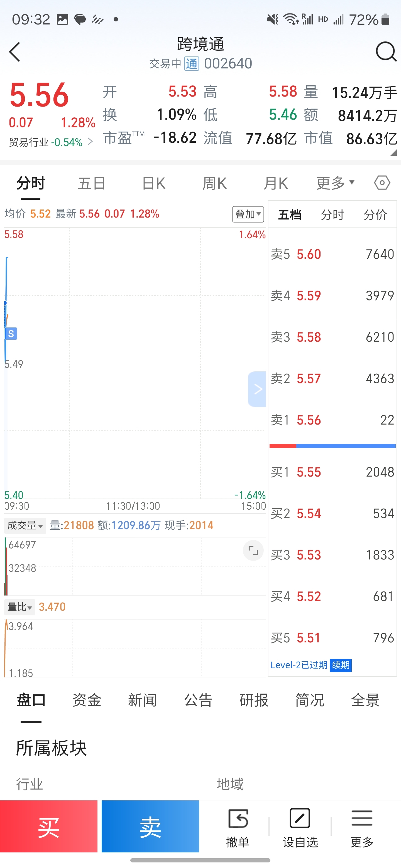Select the 盘口 tab
Image resolution: width=401 pixels, height=868 pixels.
[x=31, y=700]
